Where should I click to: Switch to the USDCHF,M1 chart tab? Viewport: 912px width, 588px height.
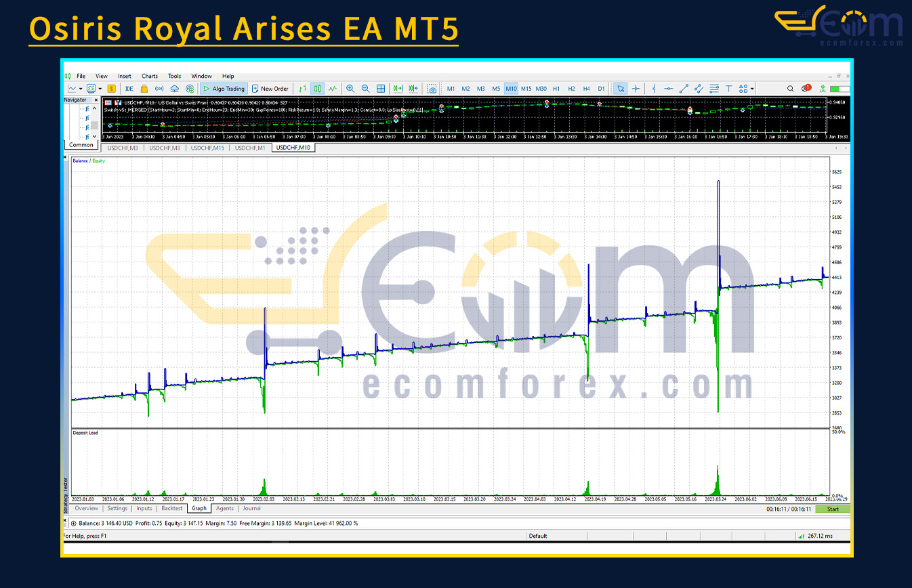pyautogui.click(x=250, y=148)
